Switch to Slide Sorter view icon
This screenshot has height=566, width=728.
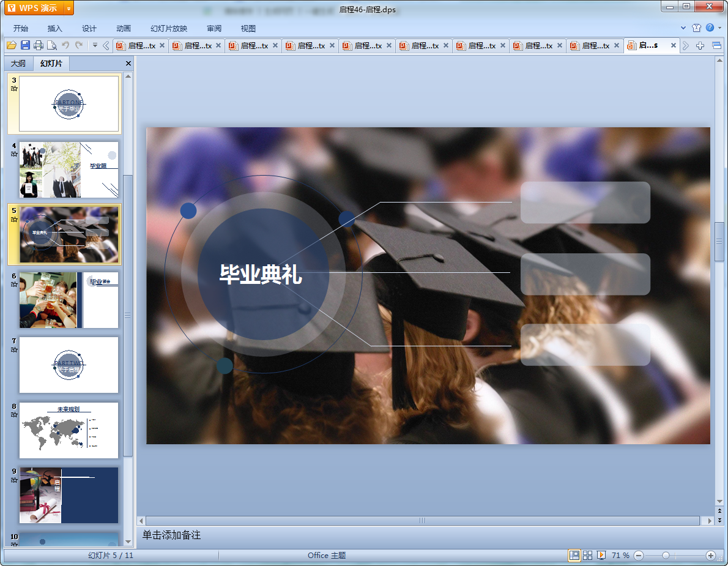pyautogui.click(x=588, y=556)
